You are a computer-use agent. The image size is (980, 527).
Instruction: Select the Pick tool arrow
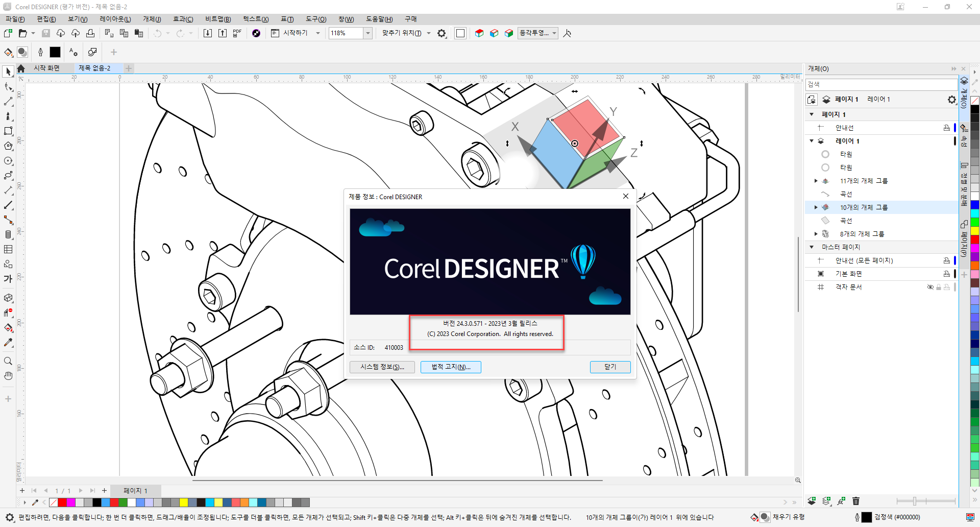coord(8,72)
